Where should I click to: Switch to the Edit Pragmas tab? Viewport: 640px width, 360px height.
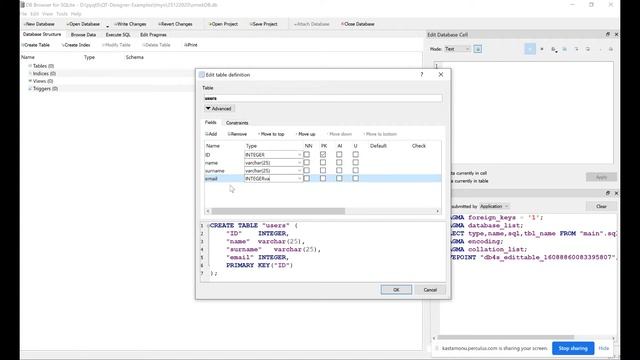click(153, 35)
